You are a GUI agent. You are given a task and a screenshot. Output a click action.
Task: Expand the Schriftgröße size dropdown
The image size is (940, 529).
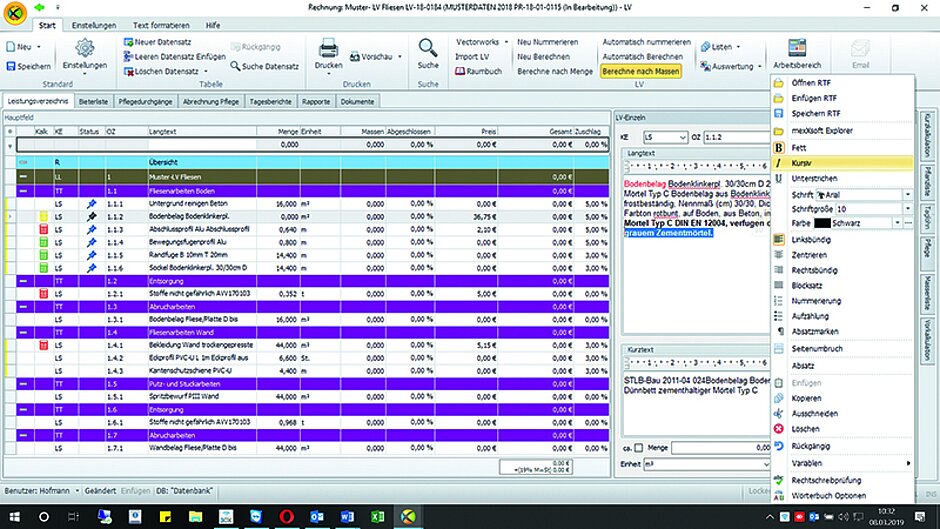(908, 208)
